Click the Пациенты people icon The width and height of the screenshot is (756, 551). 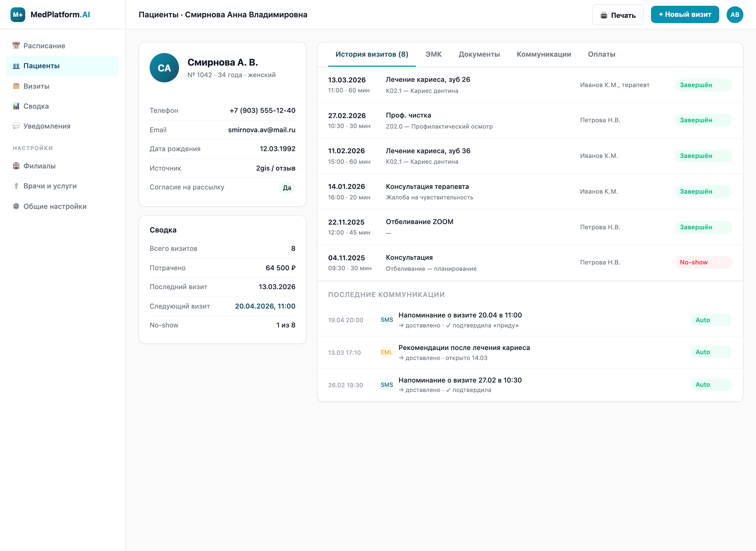(x=16, y=66)
